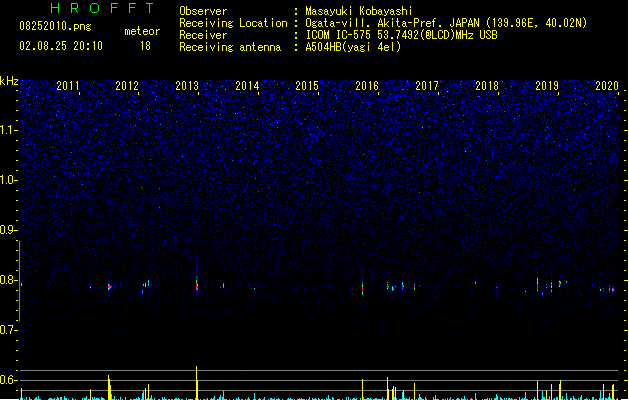Click the meteor echo at the 2013 marker

[x=197, y=286]
